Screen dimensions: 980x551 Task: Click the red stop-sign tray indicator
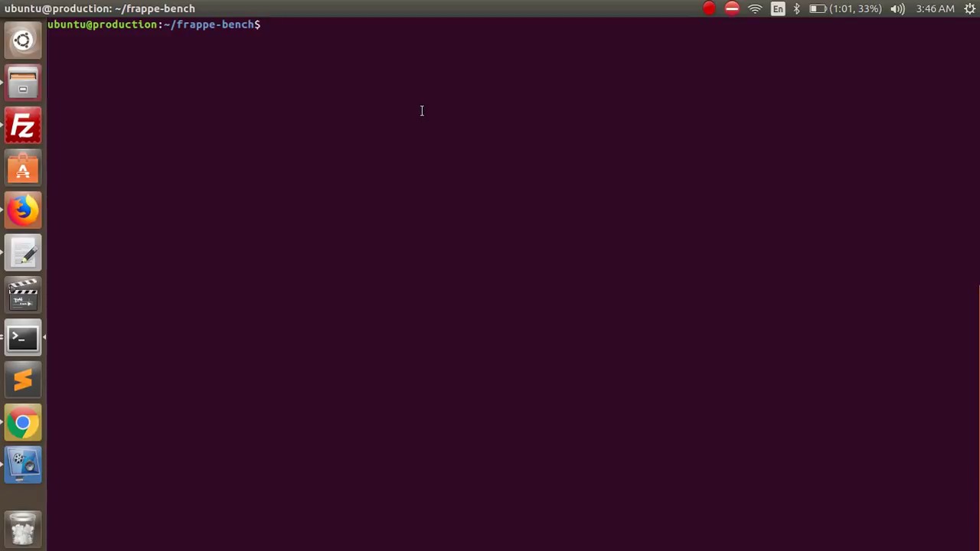pyautogui.click(x=732, y=8)
